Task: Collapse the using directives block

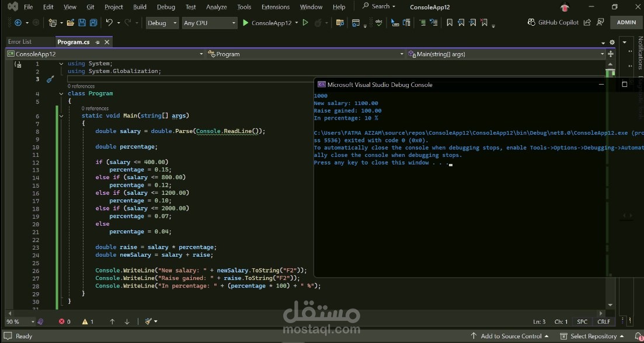Action: (61, 64)
